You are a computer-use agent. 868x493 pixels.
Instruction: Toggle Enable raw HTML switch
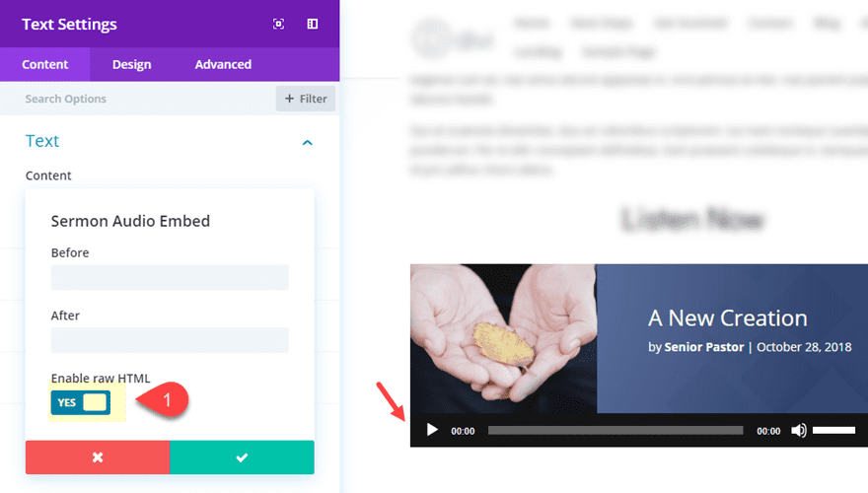point(81,402)
